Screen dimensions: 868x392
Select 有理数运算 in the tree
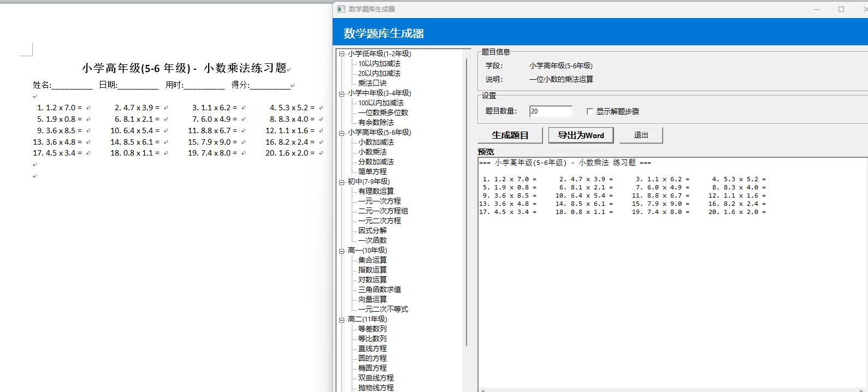click(376, 192)
